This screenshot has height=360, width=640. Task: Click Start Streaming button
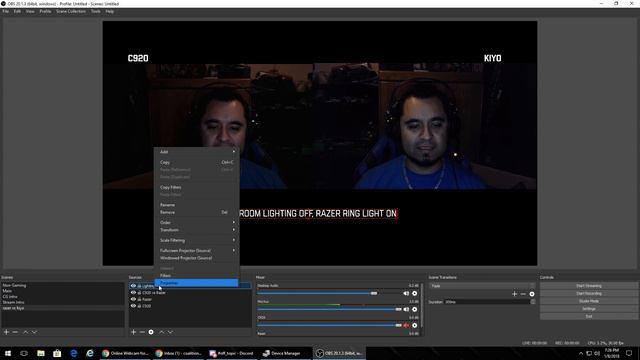coord(589,286)
